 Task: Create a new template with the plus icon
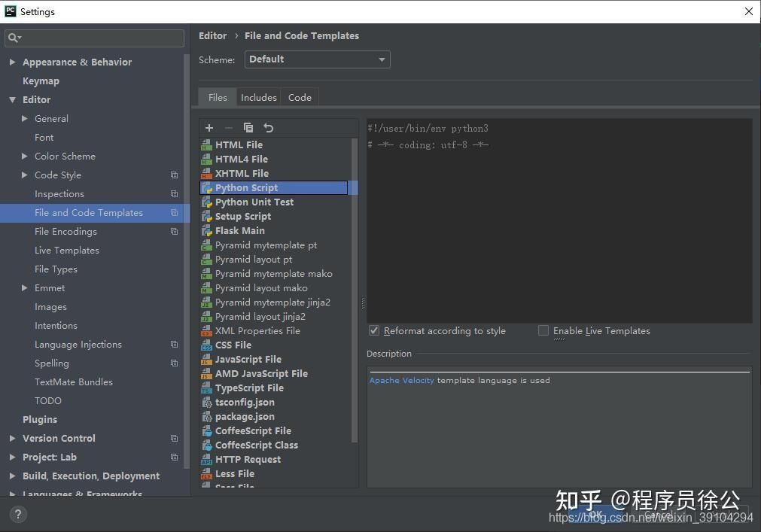pos(209,128)
